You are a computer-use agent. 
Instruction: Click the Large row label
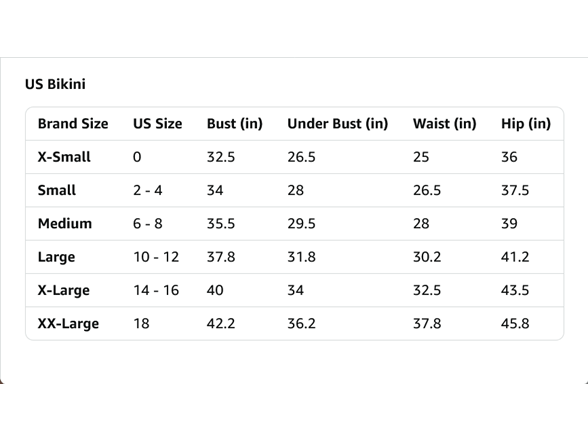tap(56, 257)
